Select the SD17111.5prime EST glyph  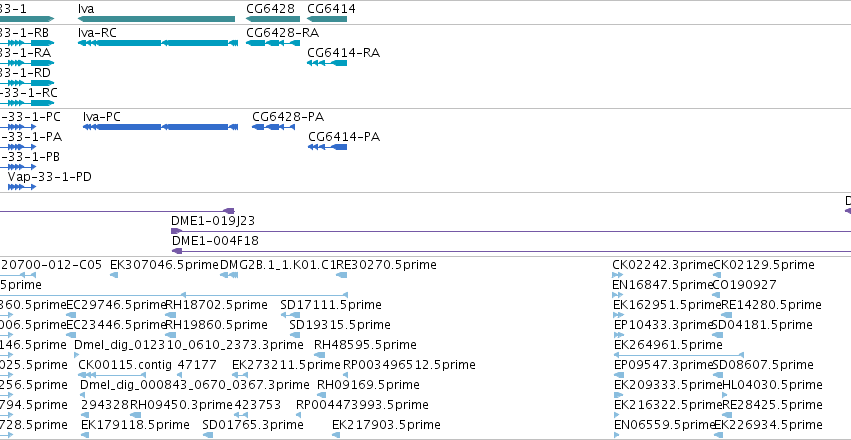coord(290,315)
